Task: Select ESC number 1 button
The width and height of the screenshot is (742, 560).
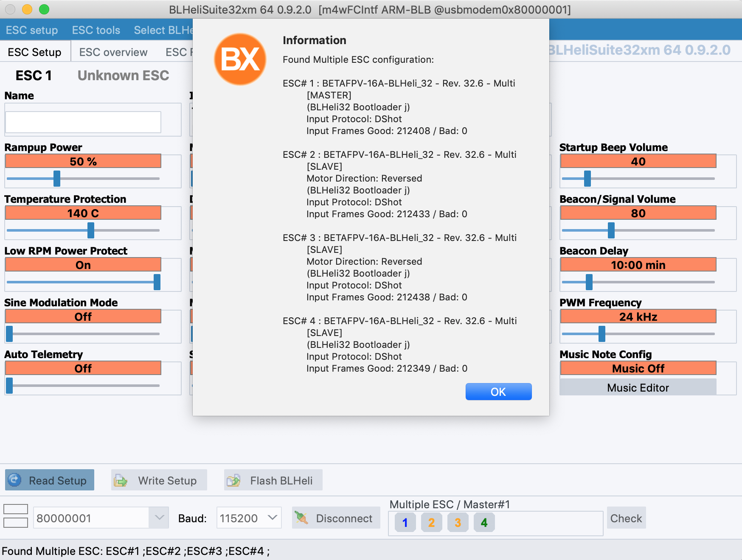Action: (405, 523)
